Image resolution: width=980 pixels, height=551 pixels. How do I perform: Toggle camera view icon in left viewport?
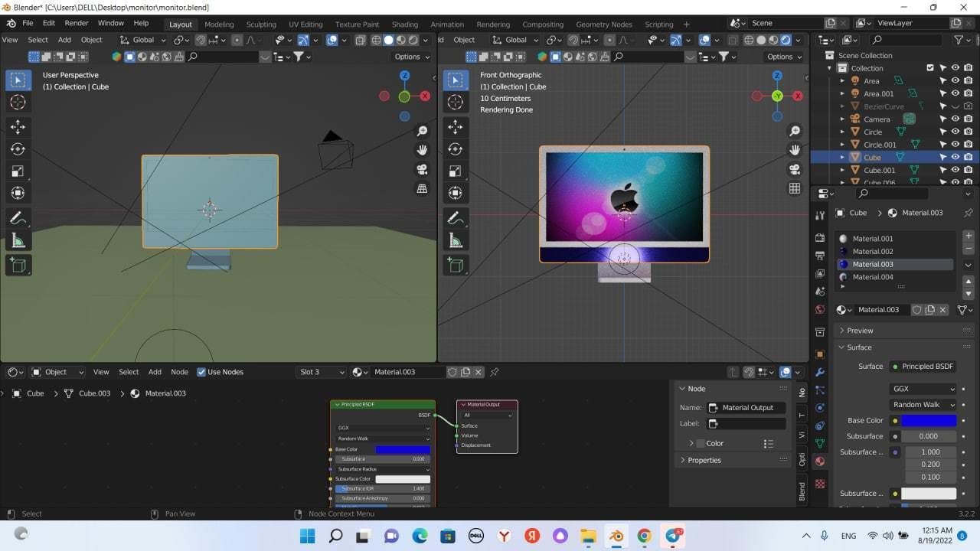422,169
